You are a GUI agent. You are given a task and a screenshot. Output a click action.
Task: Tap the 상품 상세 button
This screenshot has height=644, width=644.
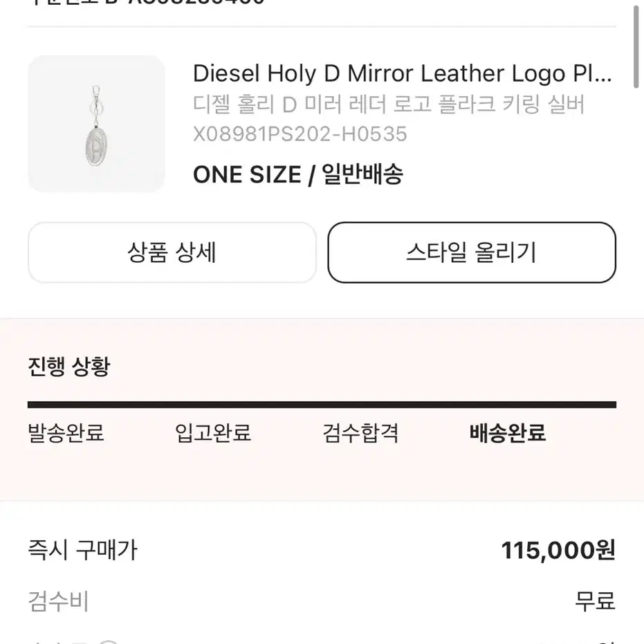coord(172,252)
